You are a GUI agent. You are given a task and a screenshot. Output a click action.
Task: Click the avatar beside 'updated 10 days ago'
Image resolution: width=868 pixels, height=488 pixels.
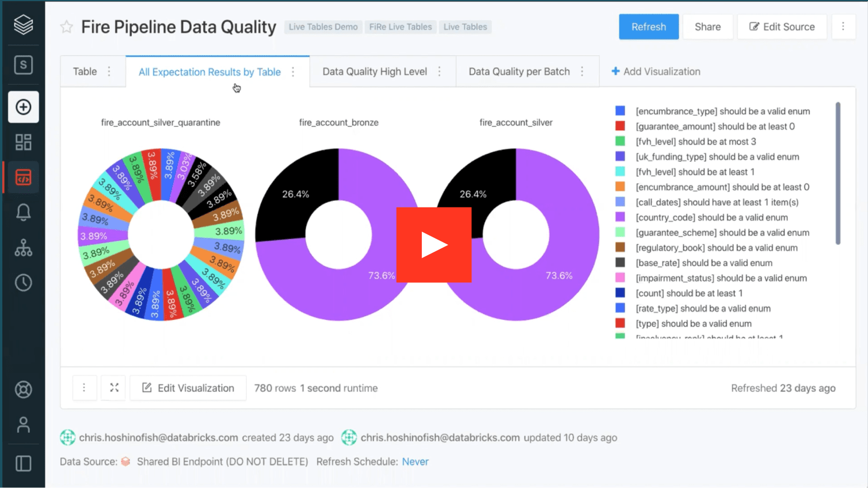pyautogui.click(x=349, y=438)
